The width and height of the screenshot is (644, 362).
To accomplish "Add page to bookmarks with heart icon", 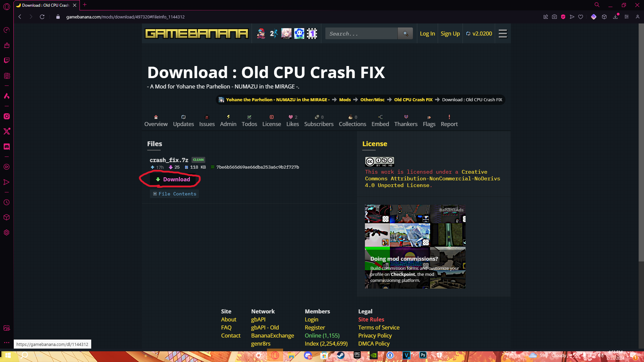I will pyautogui.click(x=581, y=17).
